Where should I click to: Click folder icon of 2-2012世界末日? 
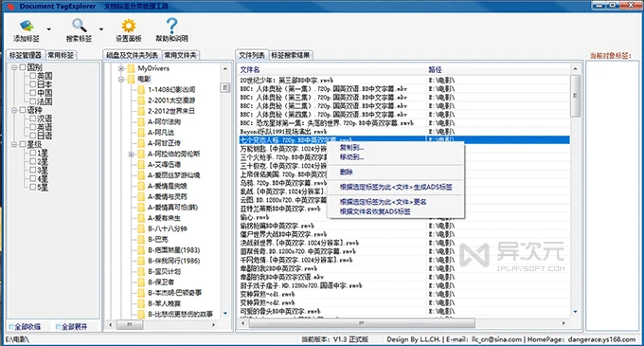[x=141, y=111]
